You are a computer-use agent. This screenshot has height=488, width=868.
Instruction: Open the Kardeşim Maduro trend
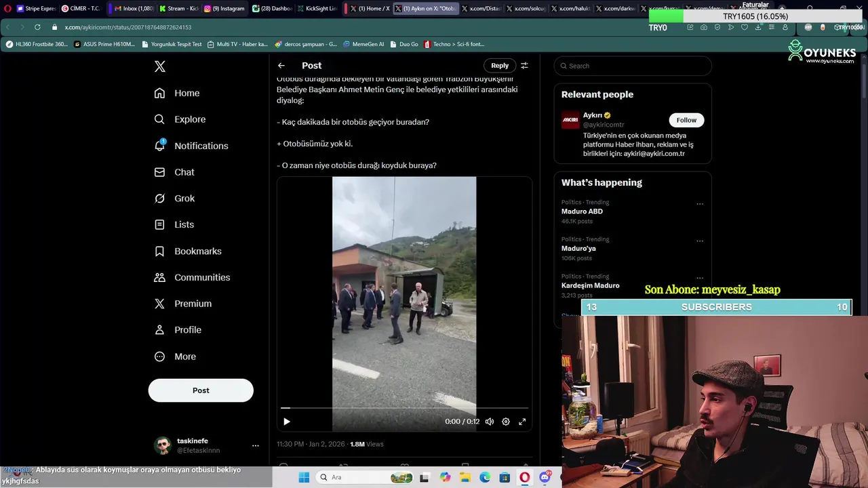click(x=590, y=285)
